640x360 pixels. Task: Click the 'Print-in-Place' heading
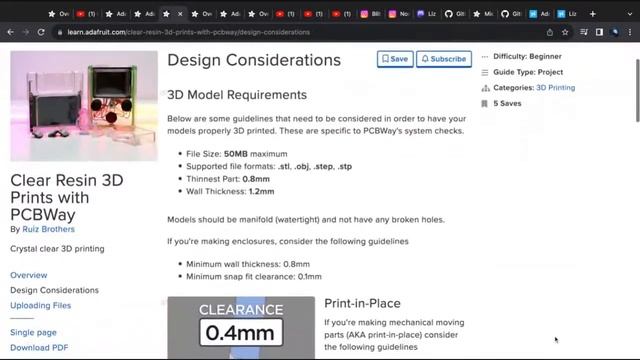[x=362, y=303]
